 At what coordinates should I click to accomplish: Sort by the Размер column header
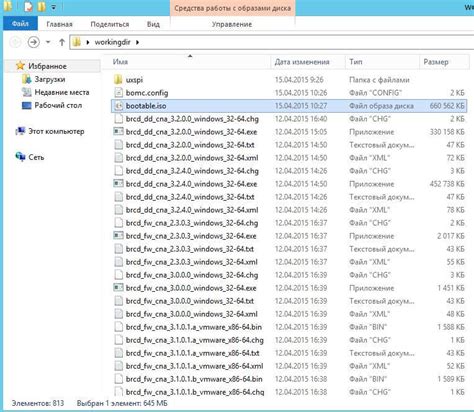(436, 62)
